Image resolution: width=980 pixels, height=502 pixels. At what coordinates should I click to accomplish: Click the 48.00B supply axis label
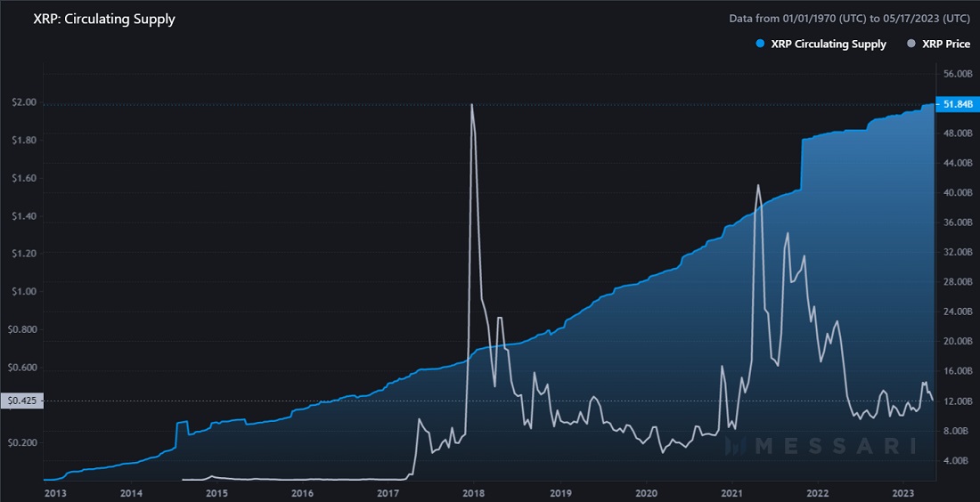958,134
